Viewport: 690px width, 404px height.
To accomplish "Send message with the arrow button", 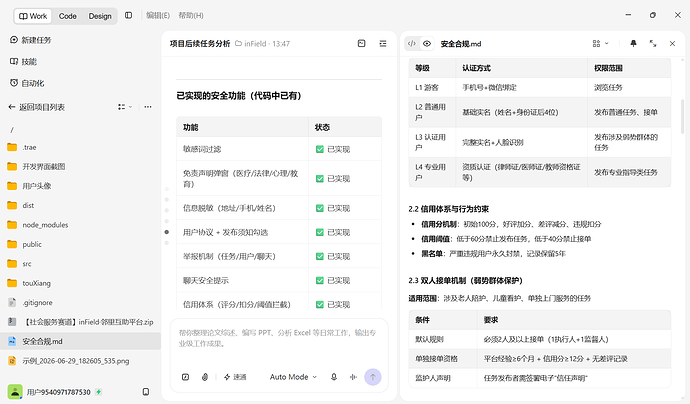I will pos(373,377).
